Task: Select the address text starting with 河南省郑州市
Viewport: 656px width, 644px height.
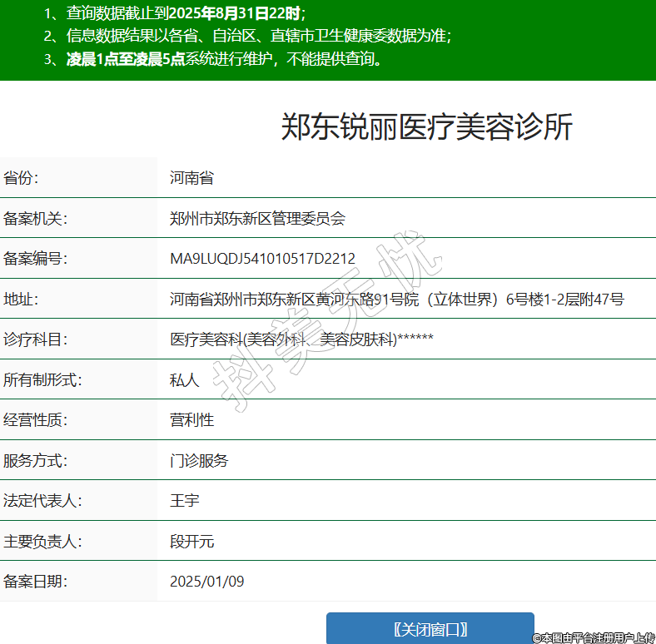Action: (396, 300)
